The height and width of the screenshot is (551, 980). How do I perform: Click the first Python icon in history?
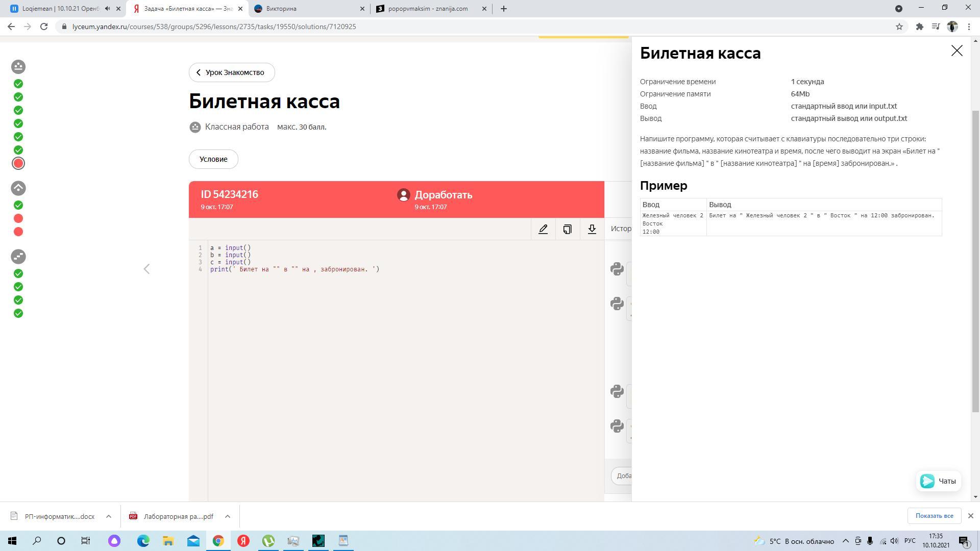[617, 269]
